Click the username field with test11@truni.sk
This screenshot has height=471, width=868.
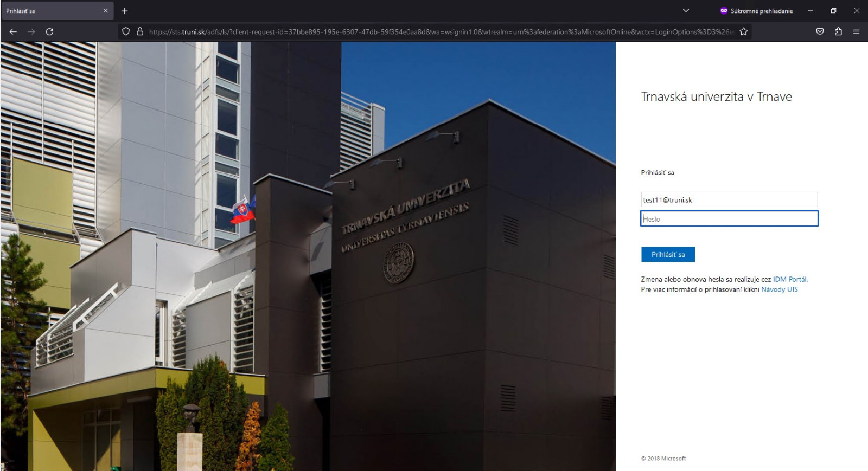click(x=729, y=199)
